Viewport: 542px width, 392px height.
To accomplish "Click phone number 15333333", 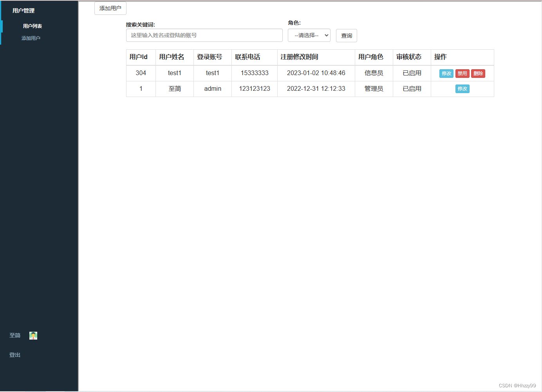I will click(255, 73).
